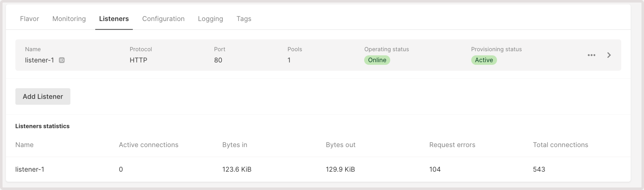Open the Logging tab
644x190 pixels.
210,19
